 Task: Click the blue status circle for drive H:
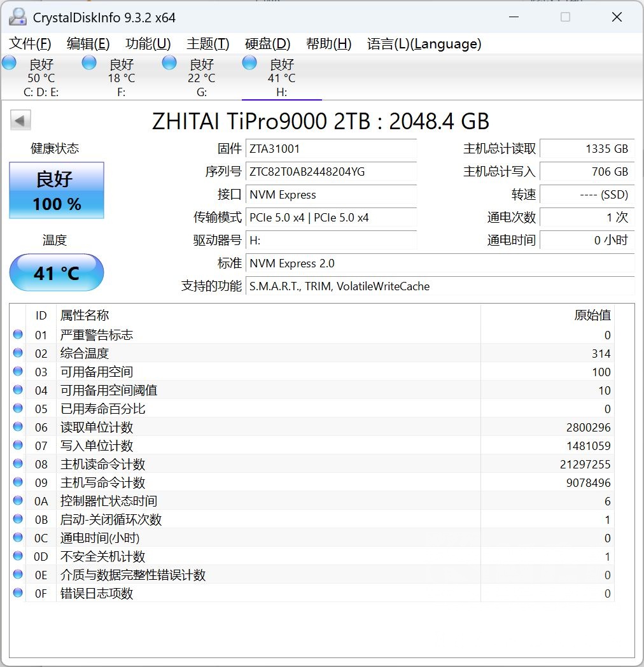[x=249, y=62]
